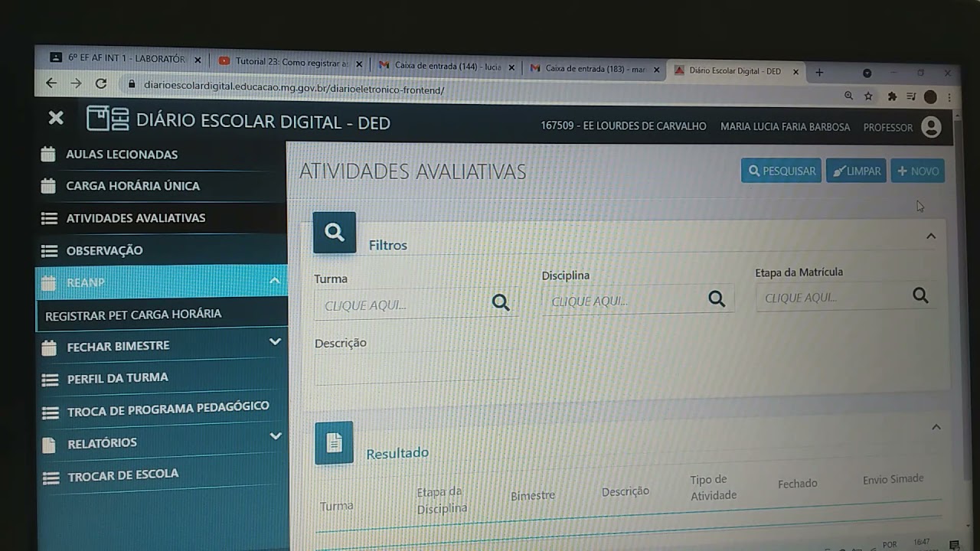Click the Disciplina field search icon
Viewport: 980px width, 551px height.
pyautogui.click(x=717, y=298)
